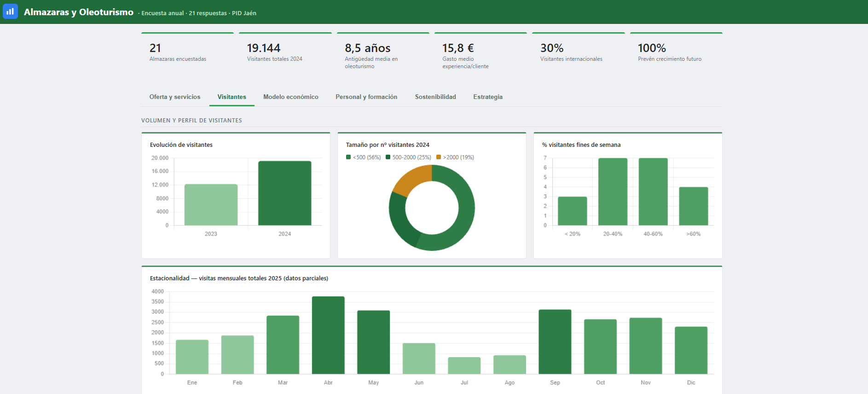This screenshot has width=868, height=394.
Task: Click the Nov monthly visits bar
Action: point(646,346)
